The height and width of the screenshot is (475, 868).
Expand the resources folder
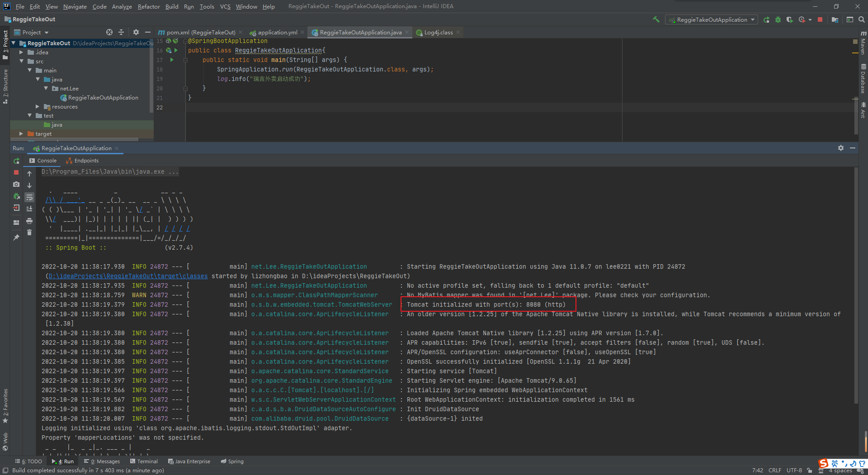38,106
